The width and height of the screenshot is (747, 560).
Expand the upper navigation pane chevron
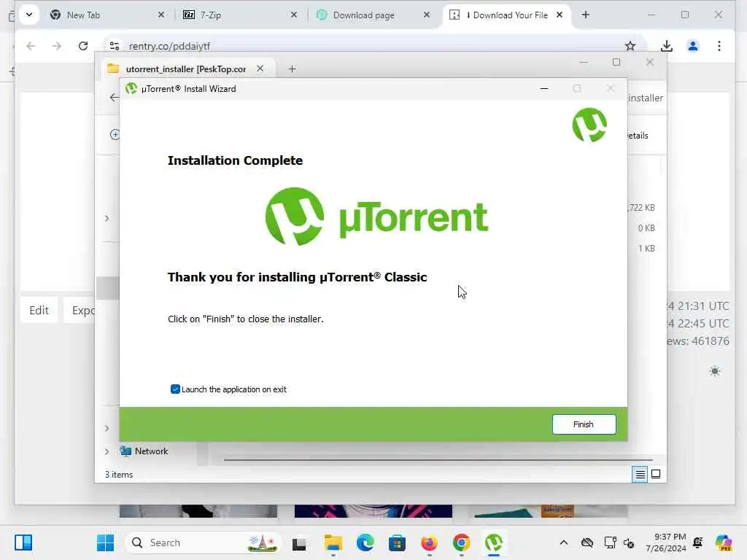tap(107, 218)
